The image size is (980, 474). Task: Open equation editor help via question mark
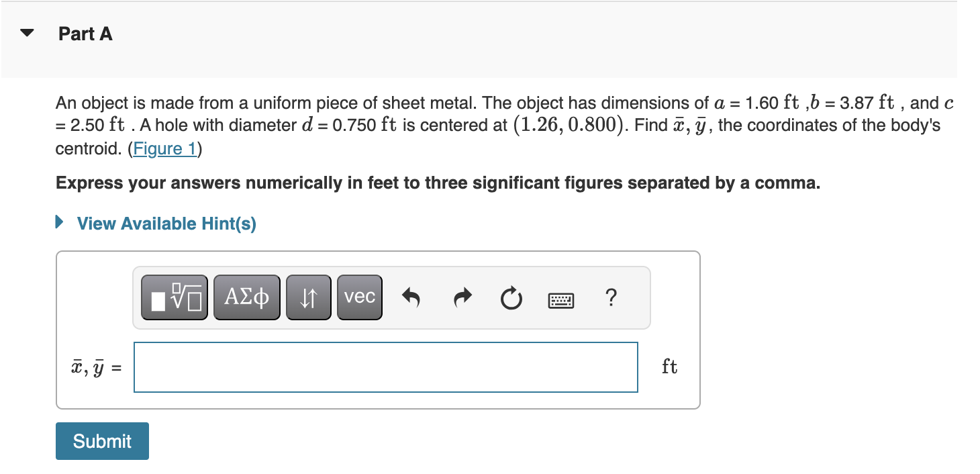(x=611, y=299)
